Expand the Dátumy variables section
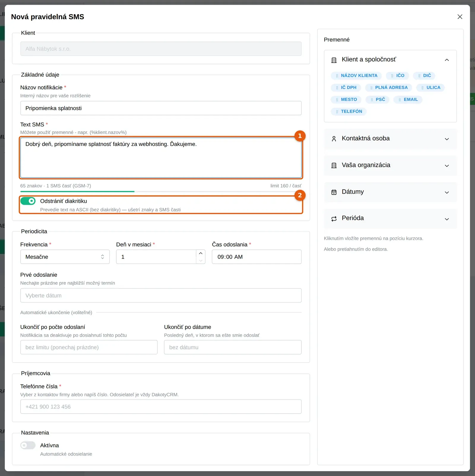Viewport: 475px width, 476px height. tap(390, 192)
